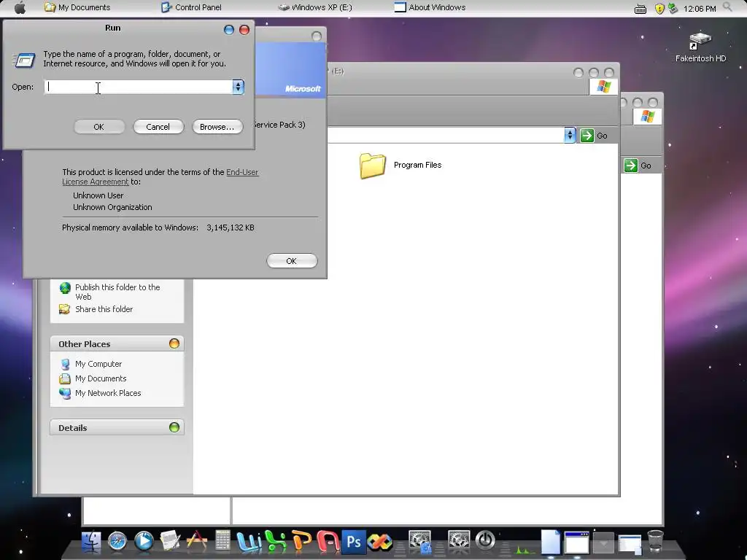Click the power button icon in dock
Screen dimensions: 747x560
tap(485, 540)
